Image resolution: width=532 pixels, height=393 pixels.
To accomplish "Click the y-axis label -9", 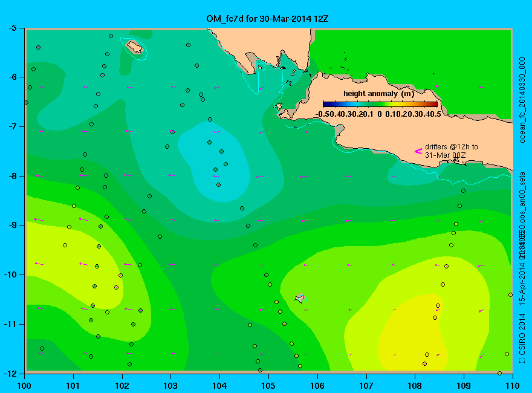I will click(x=12, y=225).
